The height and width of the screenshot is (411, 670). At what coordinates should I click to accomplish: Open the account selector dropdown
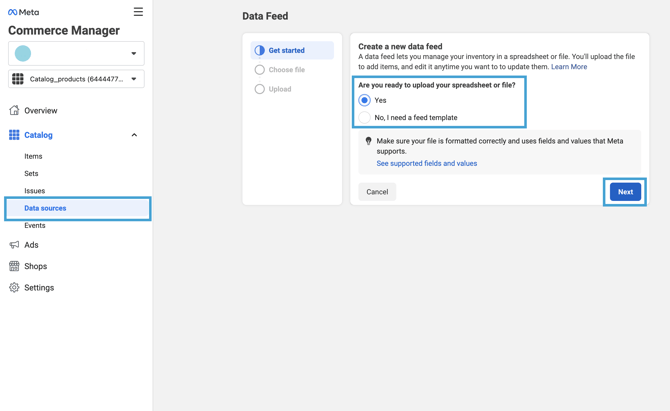76,54
